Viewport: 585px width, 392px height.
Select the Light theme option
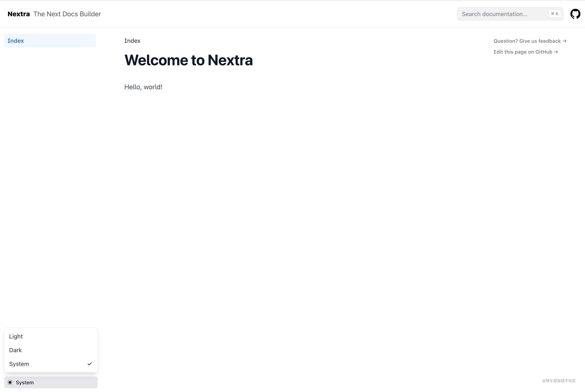pyautogui.click(x=51, y=337)
